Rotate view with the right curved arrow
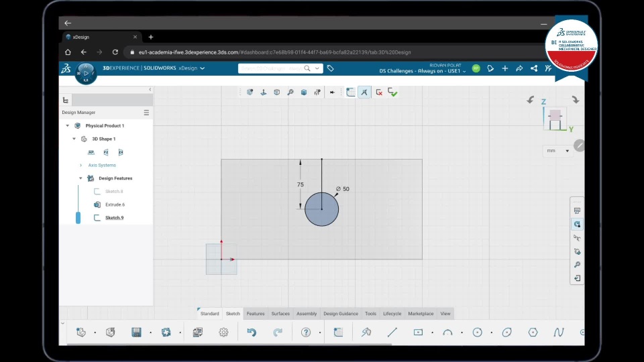The width and height of the screenshot is (644, 362). (576, 100)
